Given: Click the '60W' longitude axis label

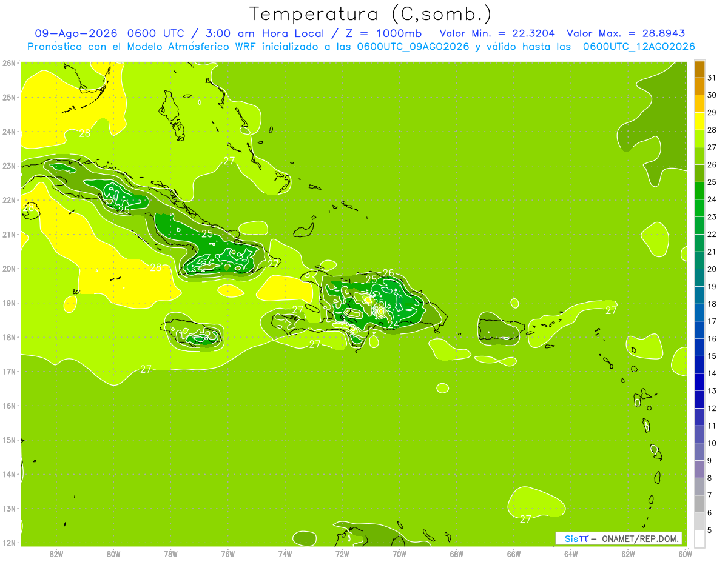Looking at the screenshot, I should [x=685, y=554].
